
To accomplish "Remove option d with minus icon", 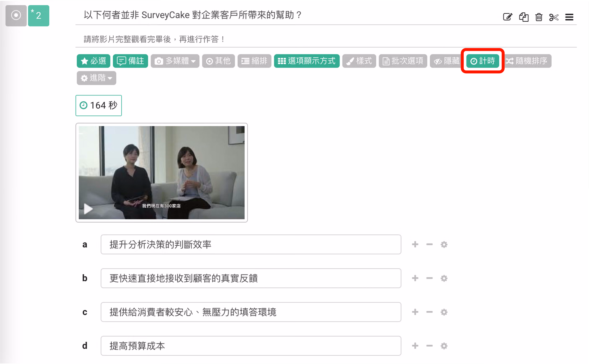I will pyautogui.click(x=429, y=346).
